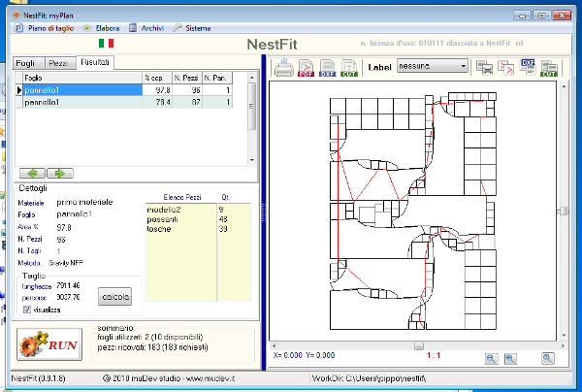Open the Elabora menu
This screenshot has height=392, width=582.
[101, 28]
